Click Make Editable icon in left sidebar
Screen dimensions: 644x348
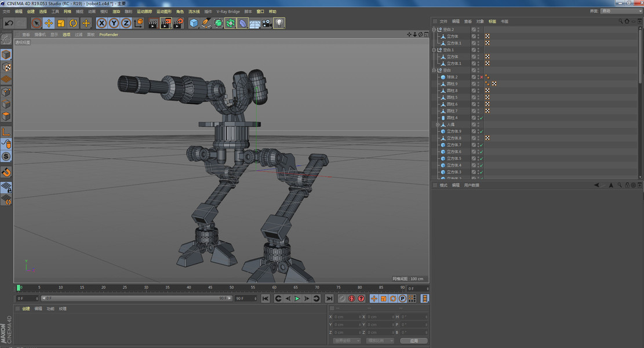click(x=6, y=39)
